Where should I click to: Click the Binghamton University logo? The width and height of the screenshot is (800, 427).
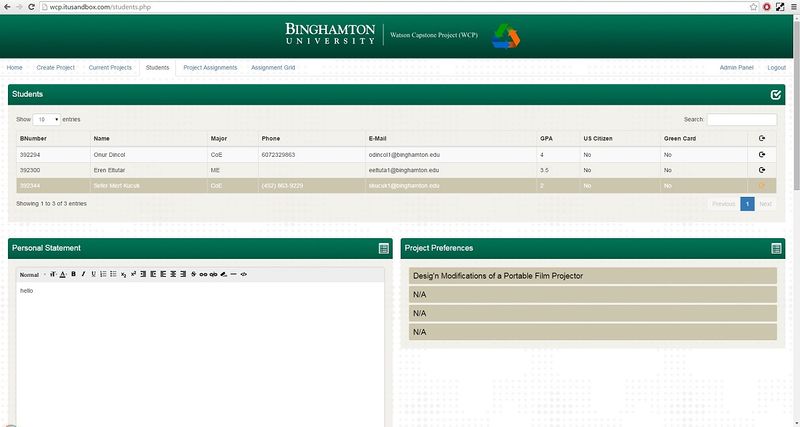click(x=329, y=34)
